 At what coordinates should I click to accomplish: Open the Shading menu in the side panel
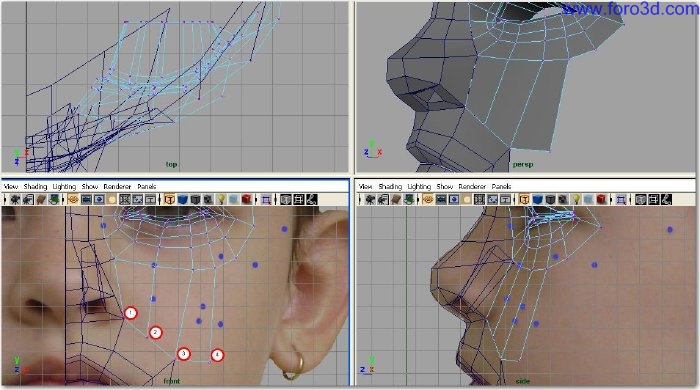click(x=390, y=187)
